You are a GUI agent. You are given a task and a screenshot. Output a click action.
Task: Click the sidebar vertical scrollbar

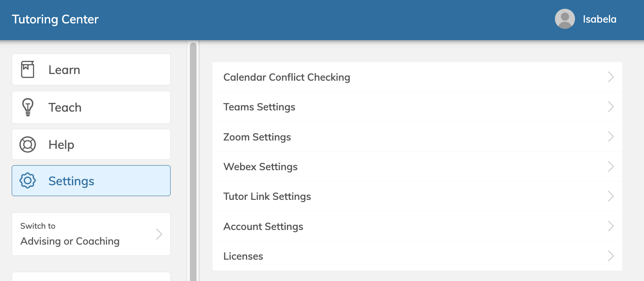[x=193, y=161]
